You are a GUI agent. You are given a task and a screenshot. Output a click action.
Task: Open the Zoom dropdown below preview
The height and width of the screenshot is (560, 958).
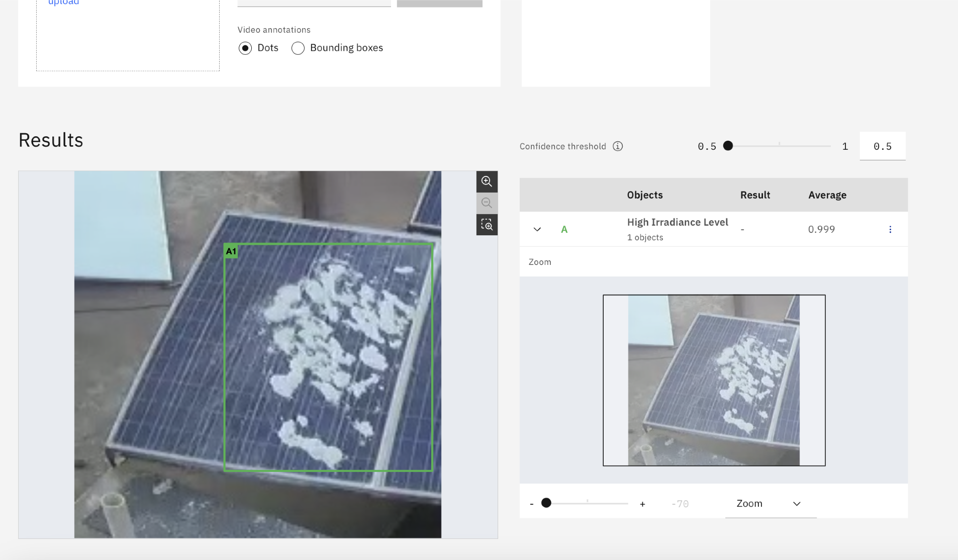point(771,504)
